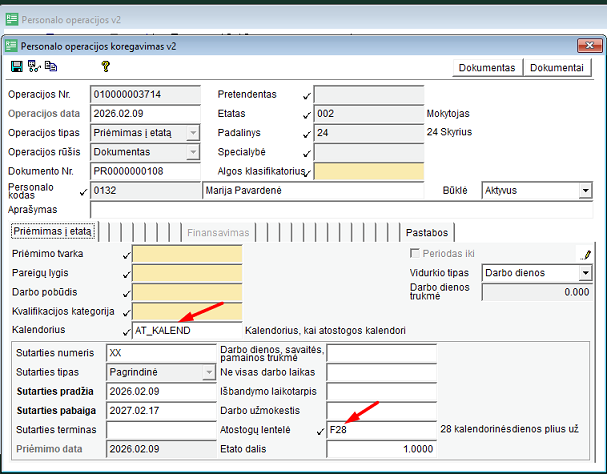Expand the Būklė dropdown showing Aktyvus

pos(583,190)
